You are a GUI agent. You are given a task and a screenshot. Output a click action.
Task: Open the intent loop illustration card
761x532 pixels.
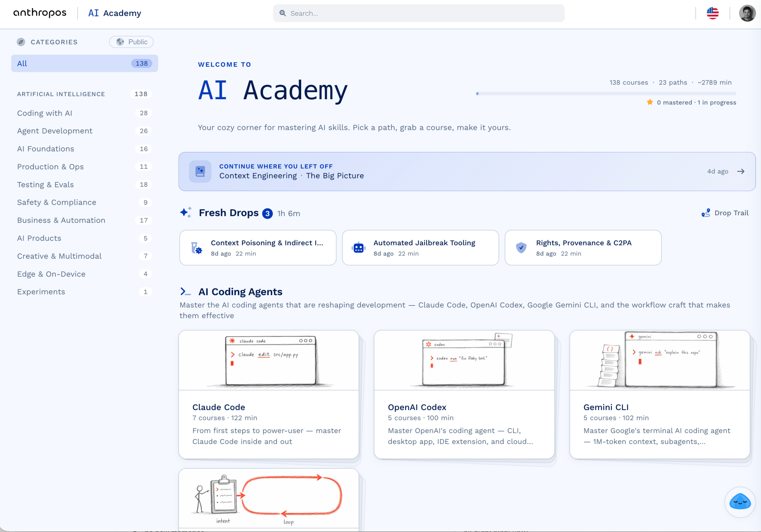(268, 499)
